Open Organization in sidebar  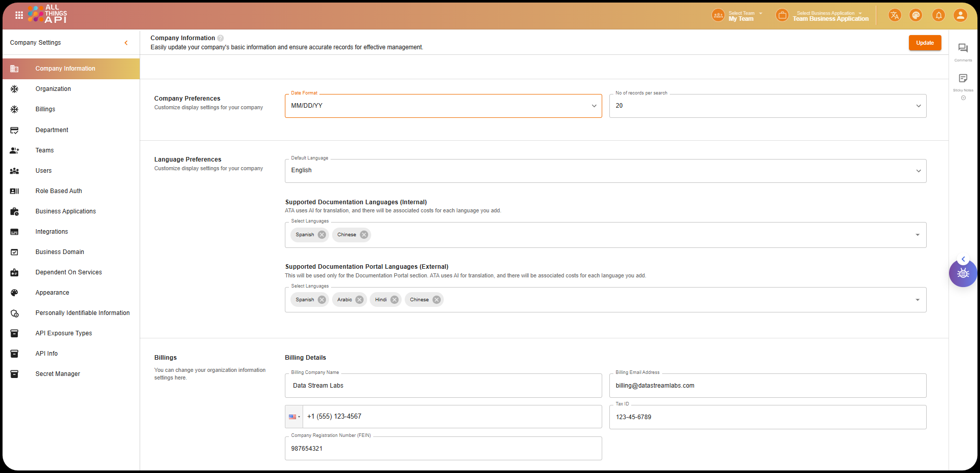[53, 89]
